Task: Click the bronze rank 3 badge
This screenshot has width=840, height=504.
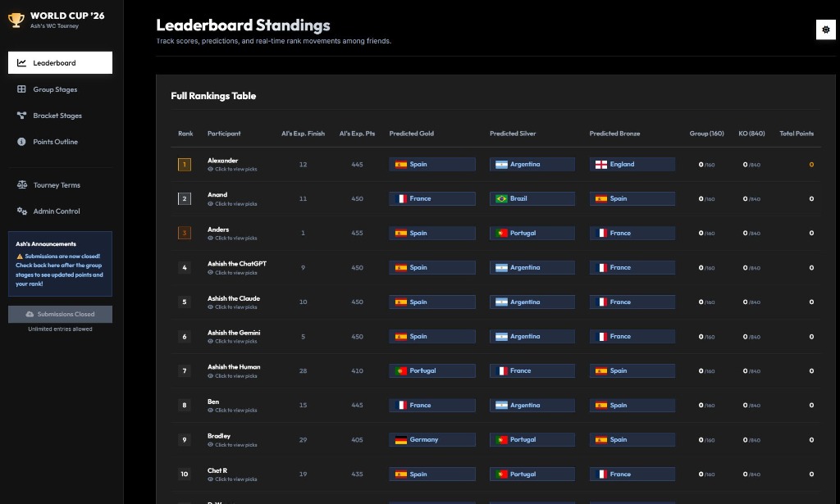Action: click(x=185, y=234)
